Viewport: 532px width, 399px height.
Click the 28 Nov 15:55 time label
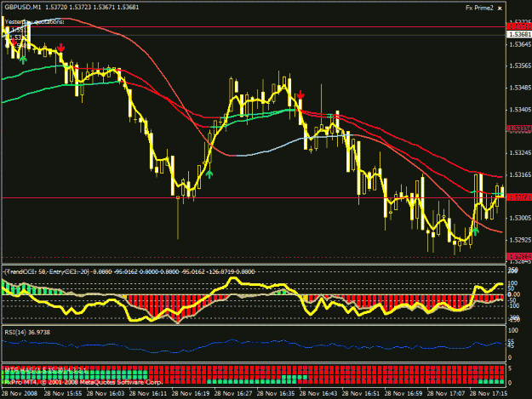[63, 394]
